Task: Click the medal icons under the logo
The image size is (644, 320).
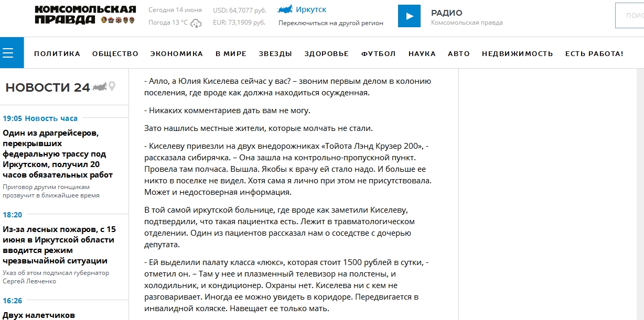Action: 117,20
